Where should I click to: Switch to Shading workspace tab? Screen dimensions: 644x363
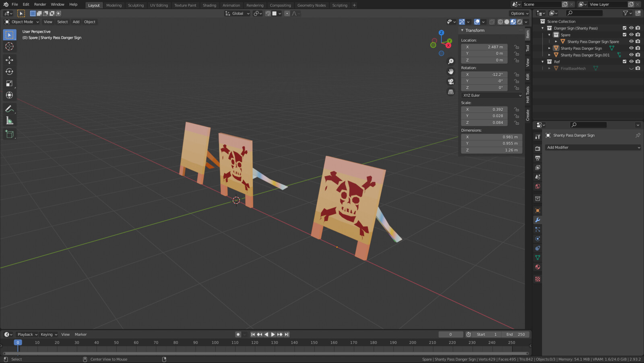click(x=209, y=5)
